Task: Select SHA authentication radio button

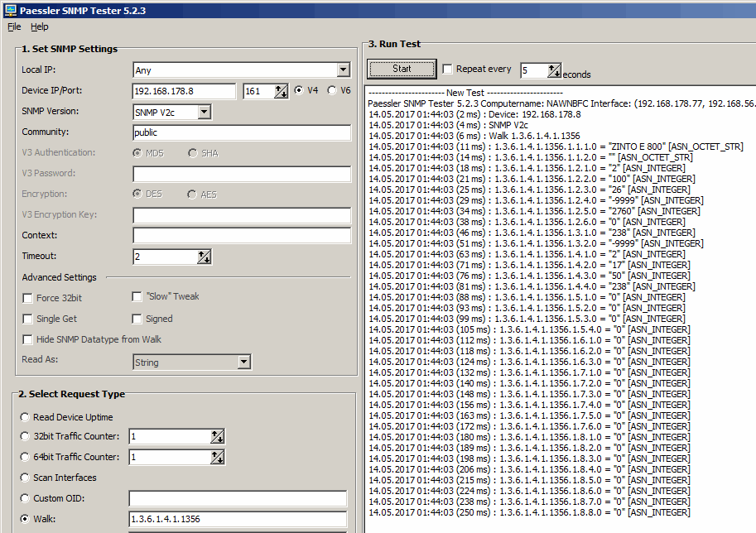Action: [193, 153]
